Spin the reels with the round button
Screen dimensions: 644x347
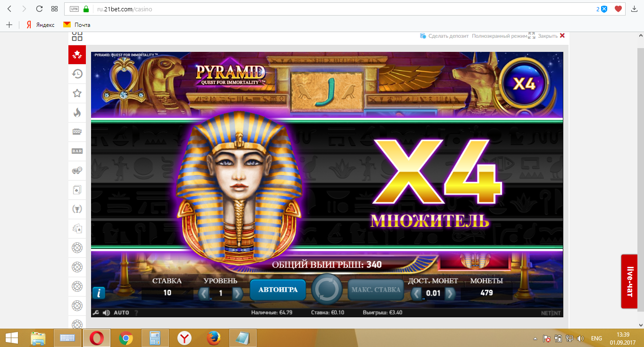pyautogui.click(x=327, y=290)
